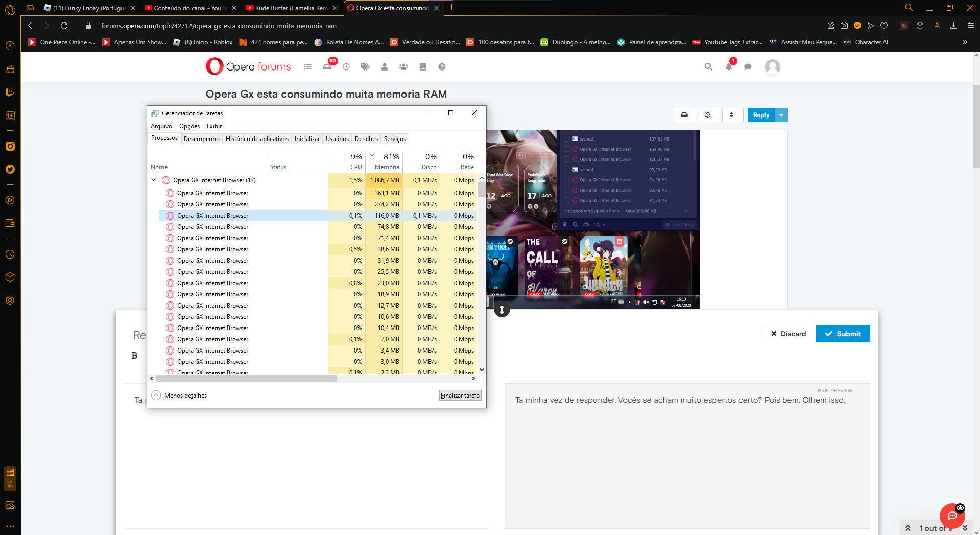Image resolution: width=980 pixels, height=535 pixels.
Task: Click the blue Reply button
Action: tap(761, 115)
